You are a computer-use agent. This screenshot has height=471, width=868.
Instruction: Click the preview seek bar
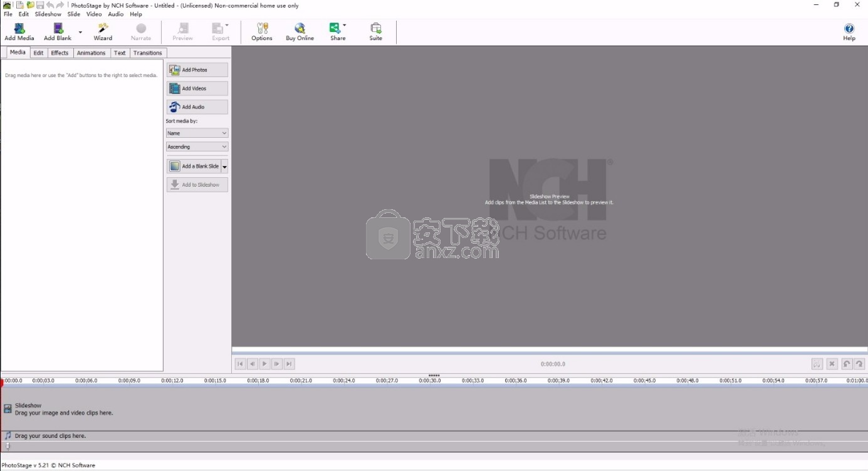pos(550,353)
